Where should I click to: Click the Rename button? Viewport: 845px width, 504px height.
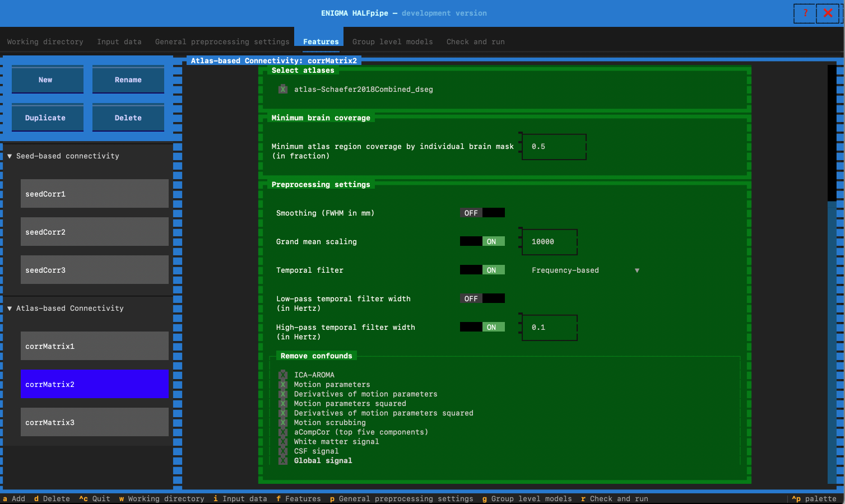pos(128,80)
